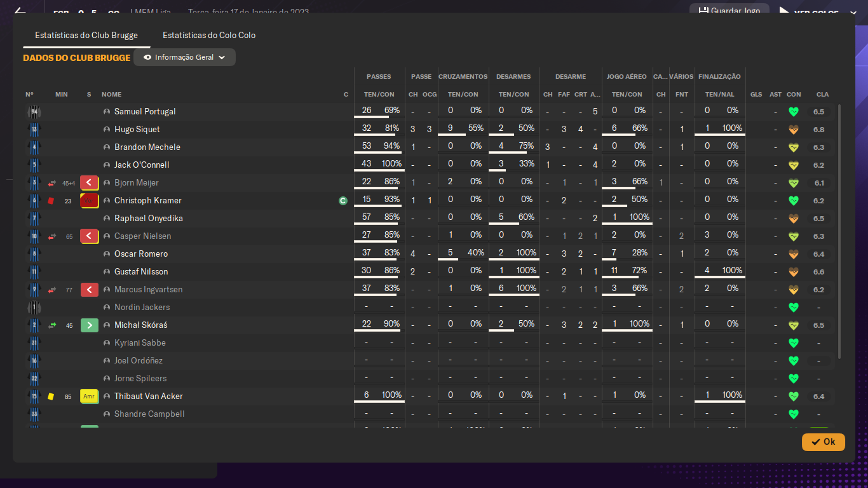Click Thibaut Van Acker's yellow Amr card badge
This screenshot has width=868, height=488.
point(89,396)
